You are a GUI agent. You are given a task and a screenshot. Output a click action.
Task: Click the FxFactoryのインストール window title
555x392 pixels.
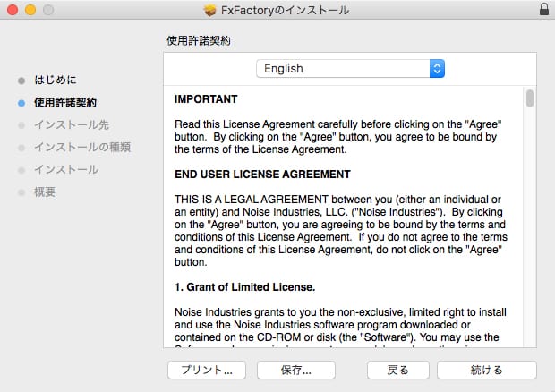[x=286, y=10]
